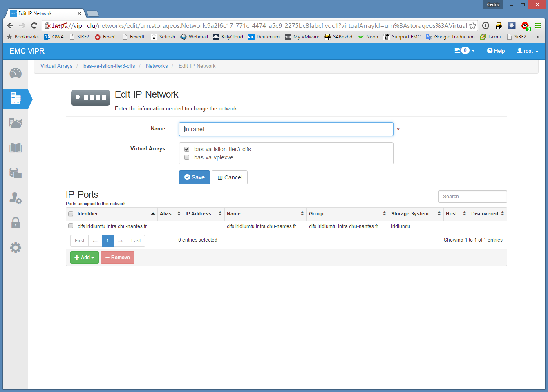Open the dashboard gauge icon in sidebar
The width and height of the screenshot is (548, 392).
point(16,74)
